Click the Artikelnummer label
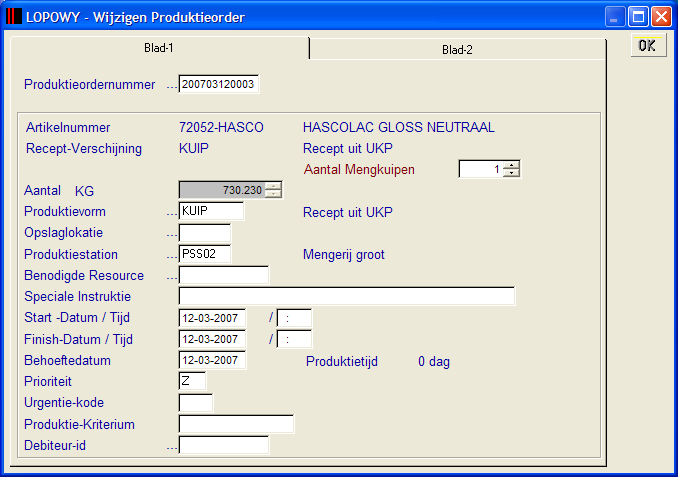Screen dimensions: 678x477 (x=68, y=127)
